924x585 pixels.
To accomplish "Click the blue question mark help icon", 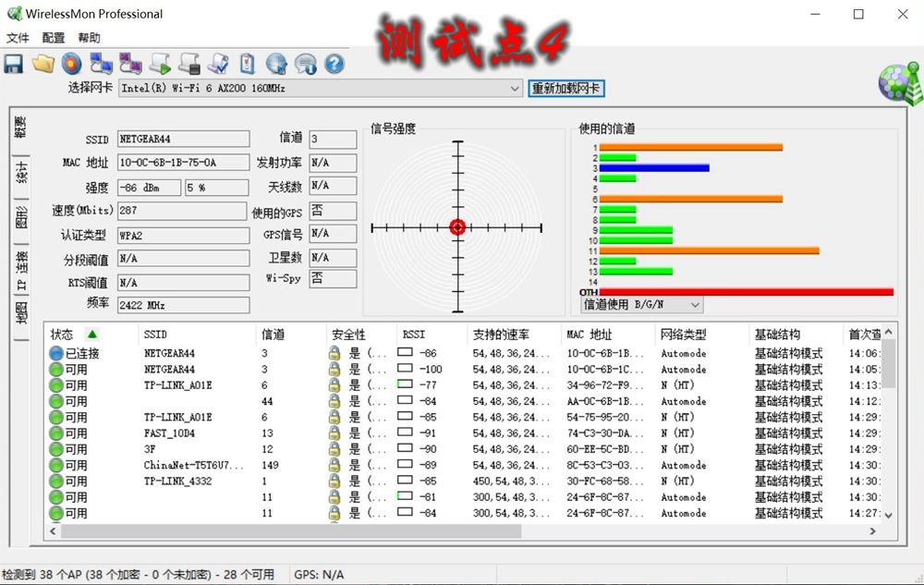I will [x=334, y=64].
